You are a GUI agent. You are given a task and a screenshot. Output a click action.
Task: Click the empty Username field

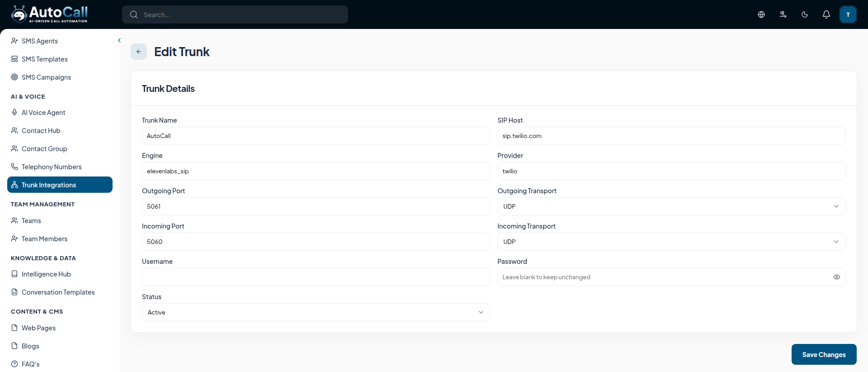click(x=316, y=277)
